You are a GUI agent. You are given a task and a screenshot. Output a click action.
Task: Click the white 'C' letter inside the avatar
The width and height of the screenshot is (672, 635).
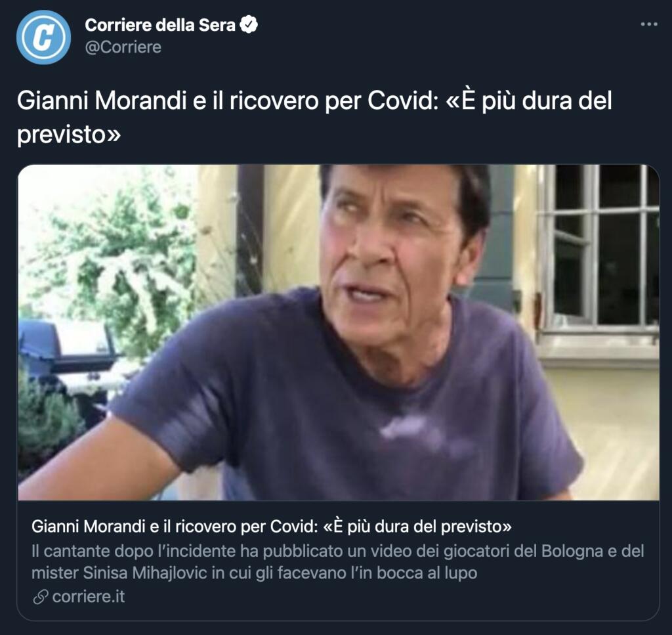pyautogui.click(x=44, y=37)
